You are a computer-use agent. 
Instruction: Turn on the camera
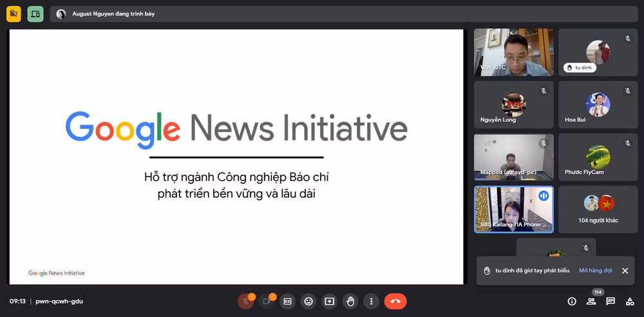click(266, 302)
